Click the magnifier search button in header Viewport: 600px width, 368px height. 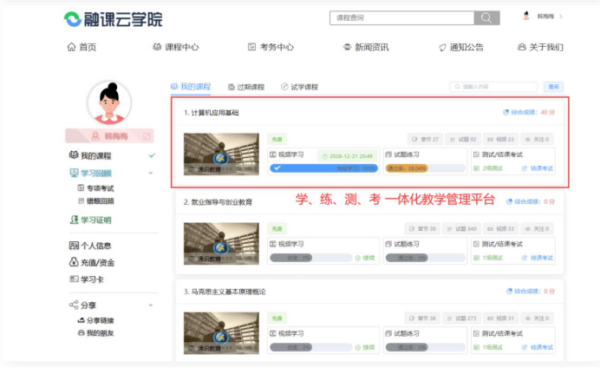(x=487, y=18)
